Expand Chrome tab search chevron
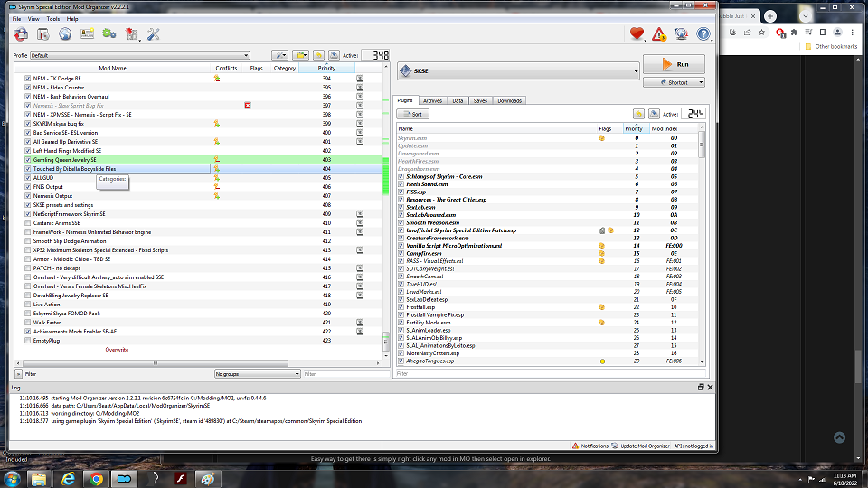Image resolution: width=868 pixels, height=488 pixels. point(806,15)
